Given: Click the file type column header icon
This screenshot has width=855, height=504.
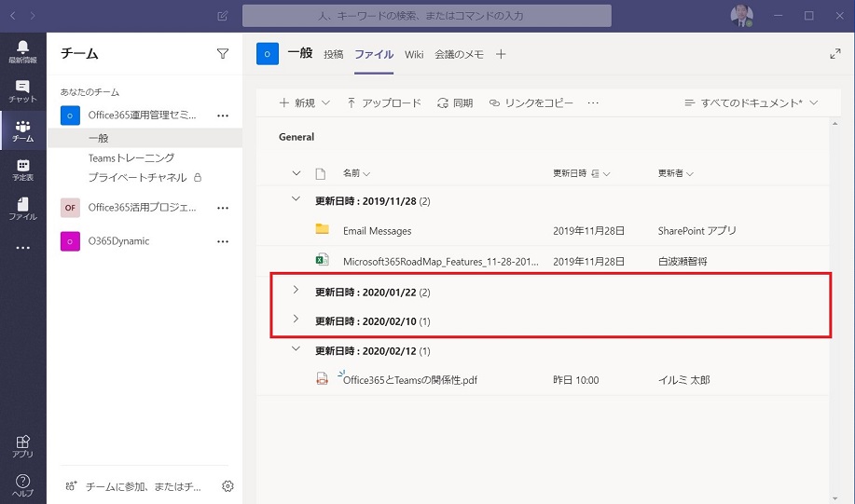Looking at the screenshot, I should point(321,174).
